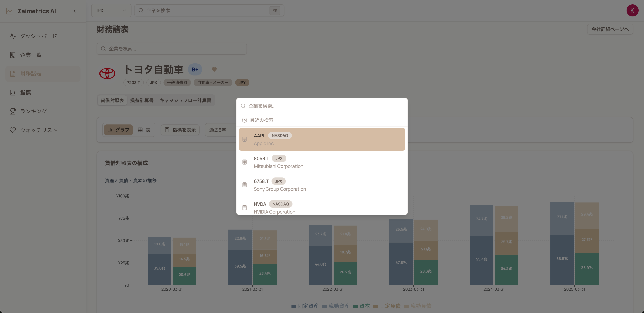Switch to the キャッシュフロー計算書 tab
644x313 pixels.
[x=185, y=100]
